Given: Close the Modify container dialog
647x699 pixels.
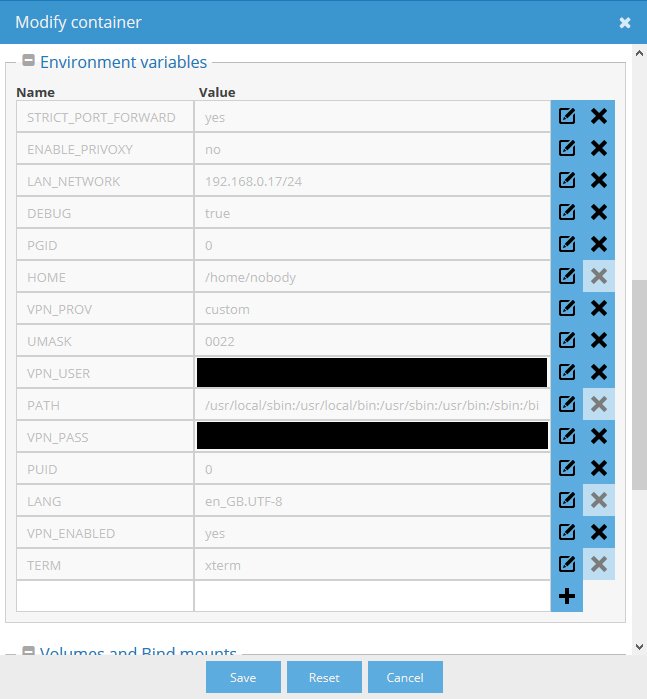Looking at the screenshot, I should coord(625,23).
